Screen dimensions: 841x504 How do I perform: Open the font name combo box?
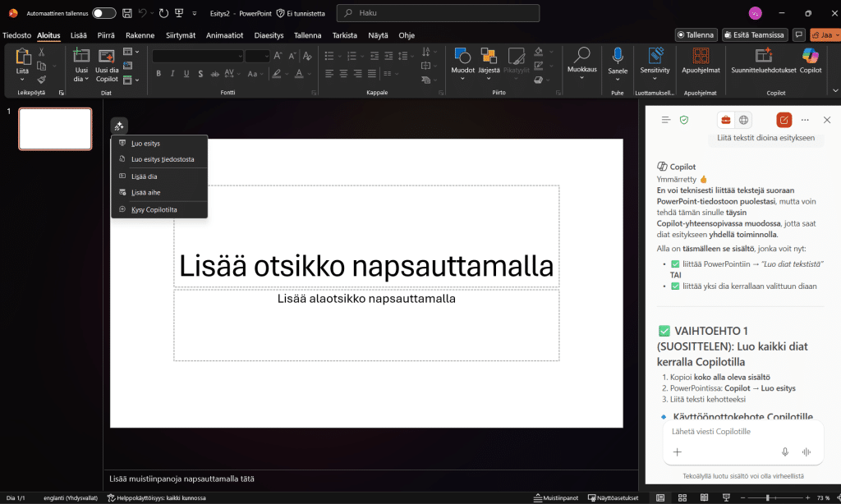click(197, 56)
